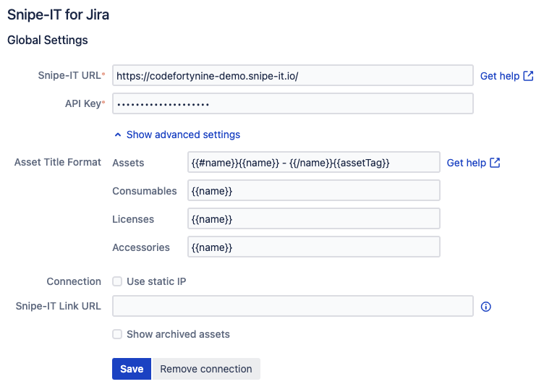Click the external link icon beside Asset Title help

point(495,163)
